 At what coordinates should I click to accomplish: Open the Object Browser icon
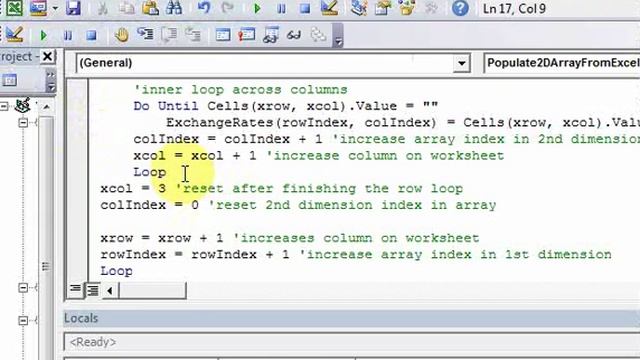[407, 8]
